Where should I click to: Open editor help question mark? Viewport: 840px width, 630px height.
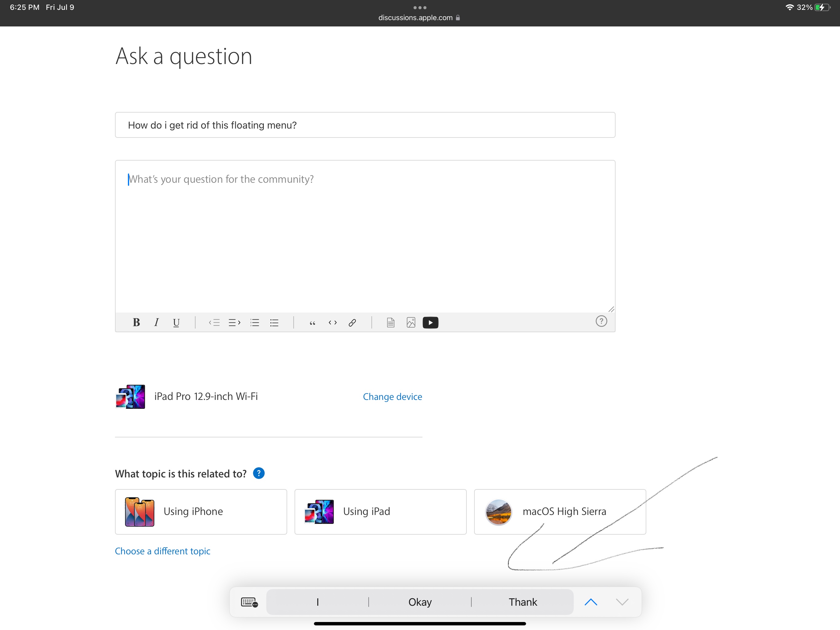[x=601, y=321]
